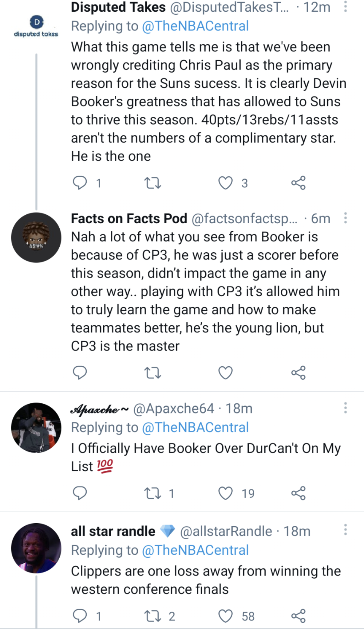Like Apaxche64's Booker over DurCan't tweet
The height and width of the screenshot is (630, 364).
click(225, 493)
